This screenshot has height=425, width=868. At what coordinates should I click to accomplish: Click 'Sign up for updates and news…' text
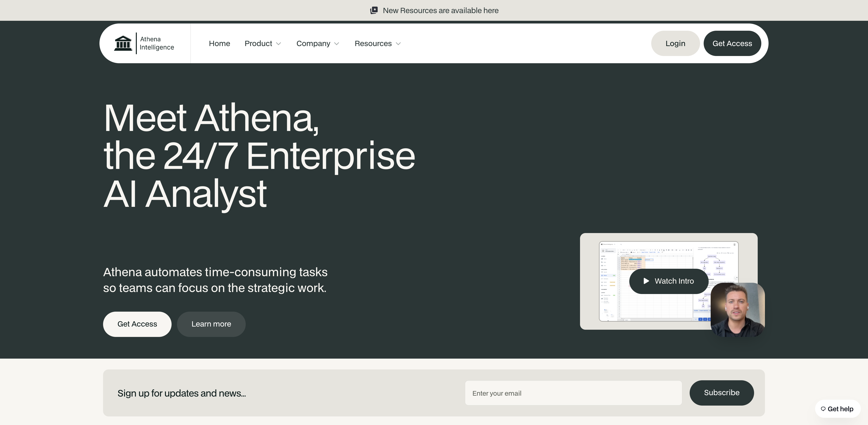tap(182, 393)
